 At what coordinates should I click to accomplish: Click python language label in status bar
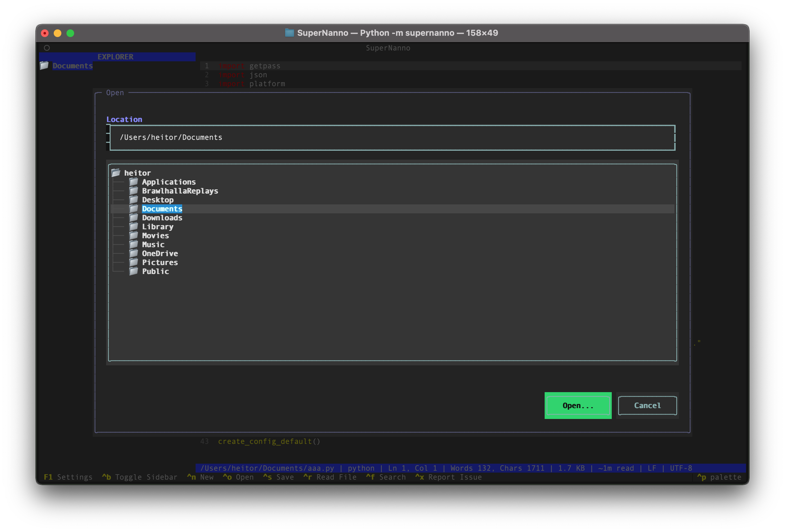(x=361, y=468)
